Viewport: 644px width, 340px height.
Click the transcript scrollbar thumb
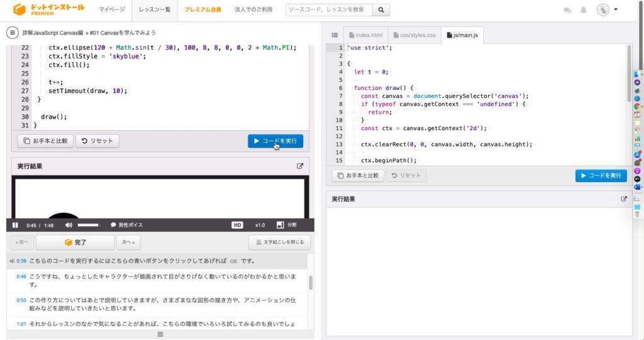tap(311, 283)
